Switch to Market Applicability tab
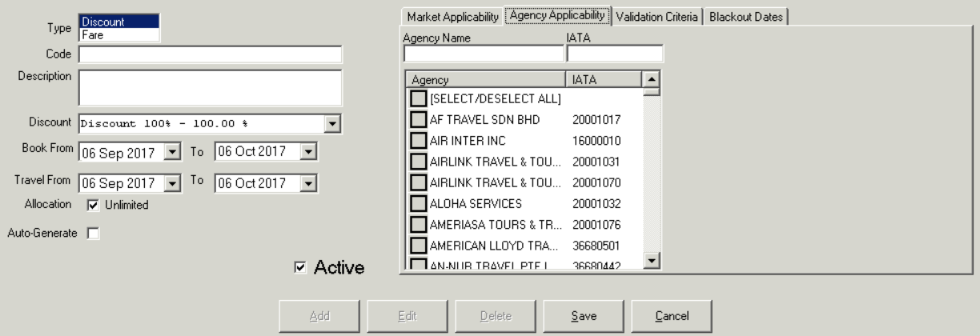The image size is (980, 336). [x=452, y=17]
